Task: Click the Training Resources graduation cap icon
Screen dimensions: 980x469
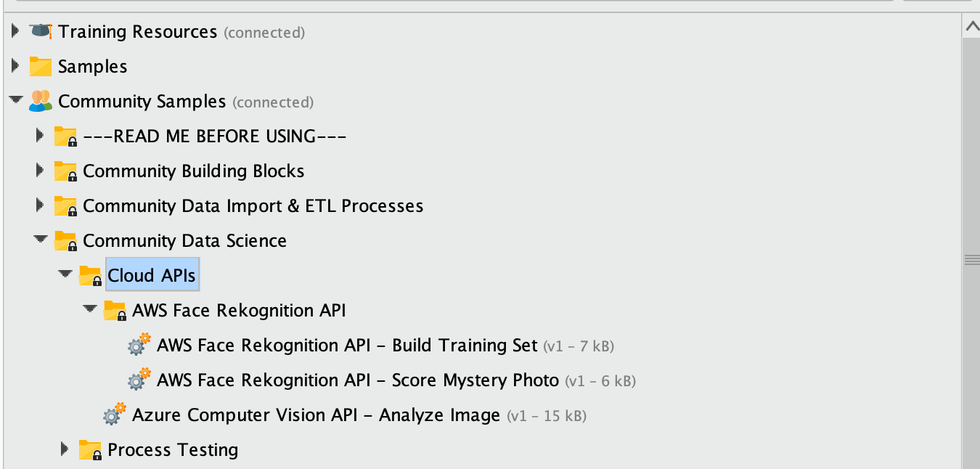Action: coord(41,31)
